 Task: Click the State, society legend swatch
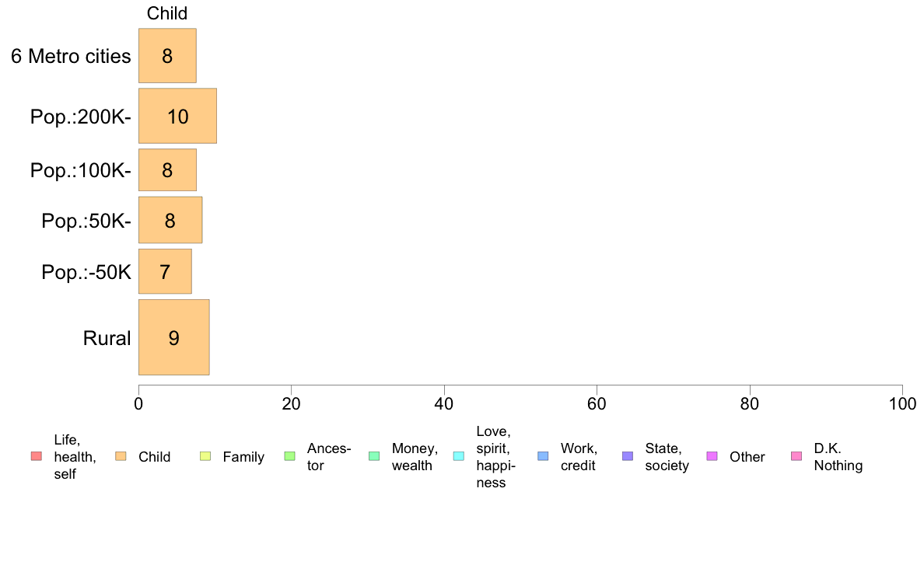tap(628, 456)
